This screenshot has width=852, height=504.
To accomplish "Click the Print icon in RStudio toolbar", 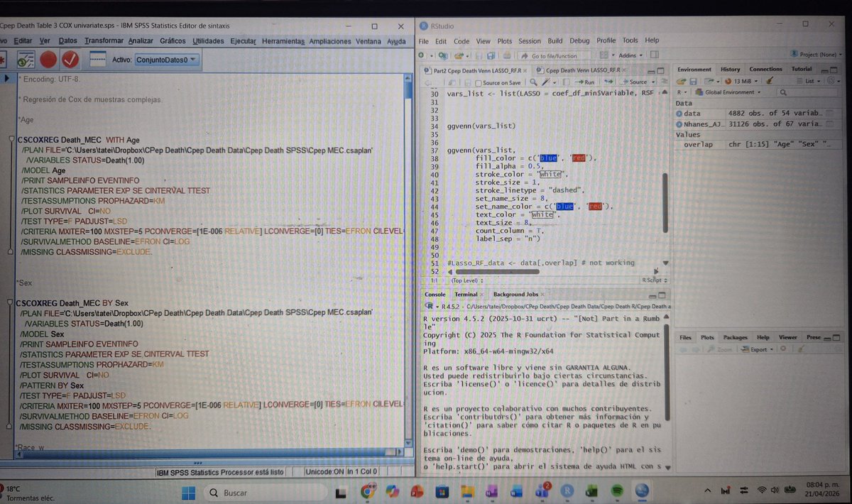I will (506, 55).
